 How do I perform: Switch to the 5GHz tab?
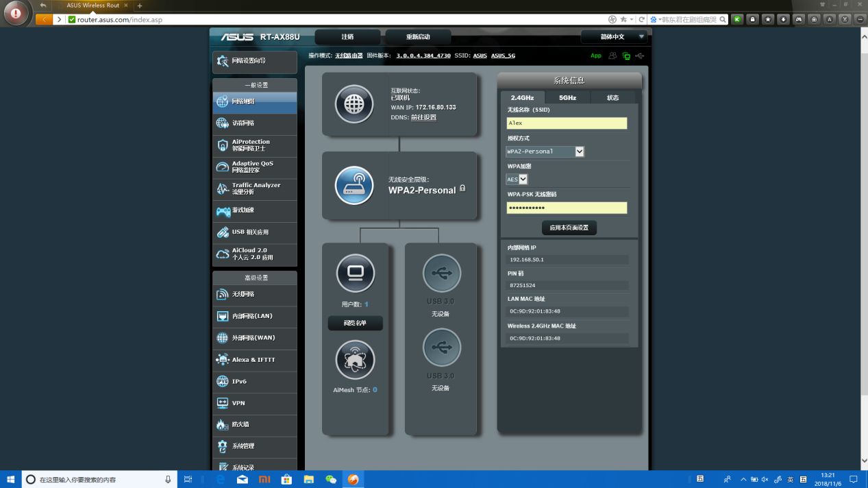pyautogui.click(x=567, y=97)
